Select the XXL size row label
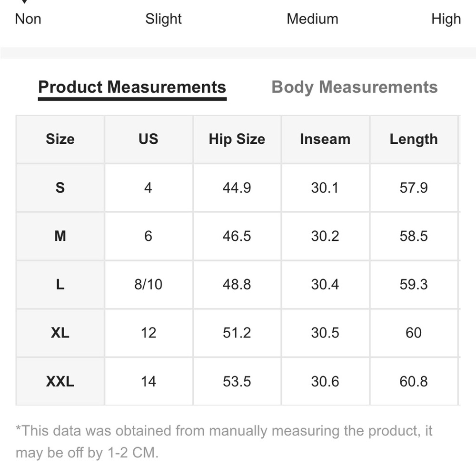 [x=60, y=381]
